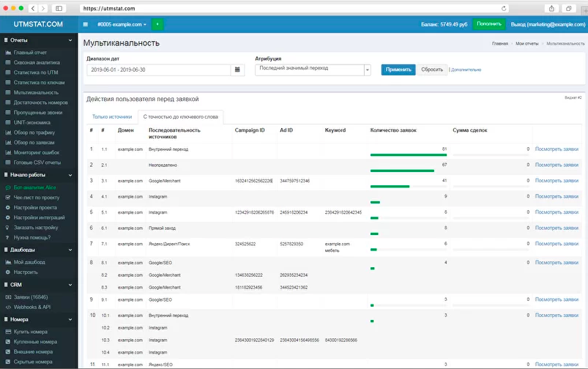Open the #0005 example.com project dropdown
588x369 pixels.
(x=122, y=24)
